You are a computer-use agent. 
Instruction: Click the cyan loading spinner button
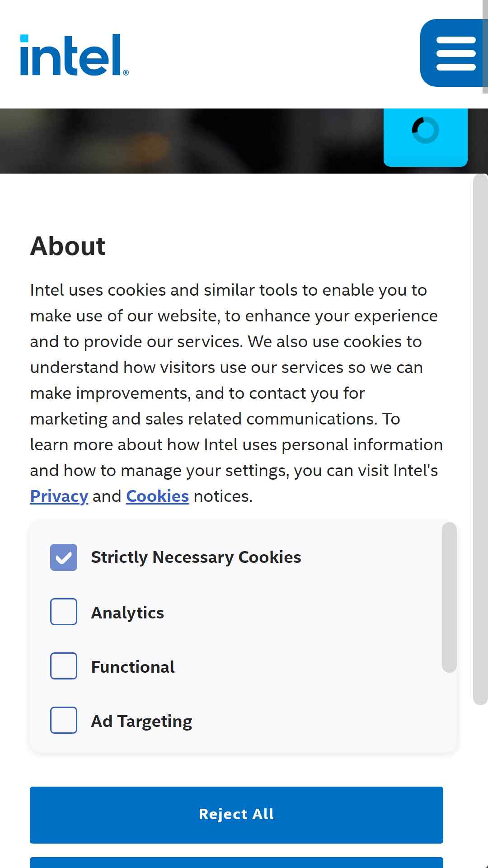[425, 137]
